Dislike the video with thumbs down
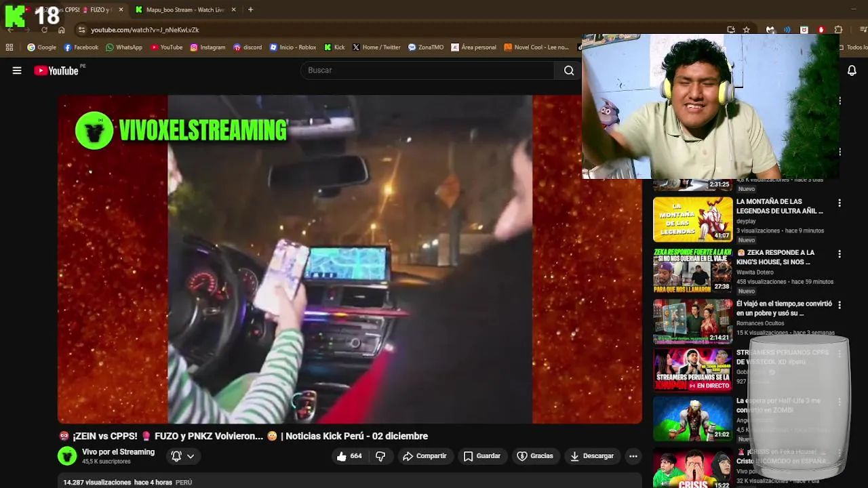The height and width of the screenshot is (488, 868). pyautogui.click(x=380, y=456)
